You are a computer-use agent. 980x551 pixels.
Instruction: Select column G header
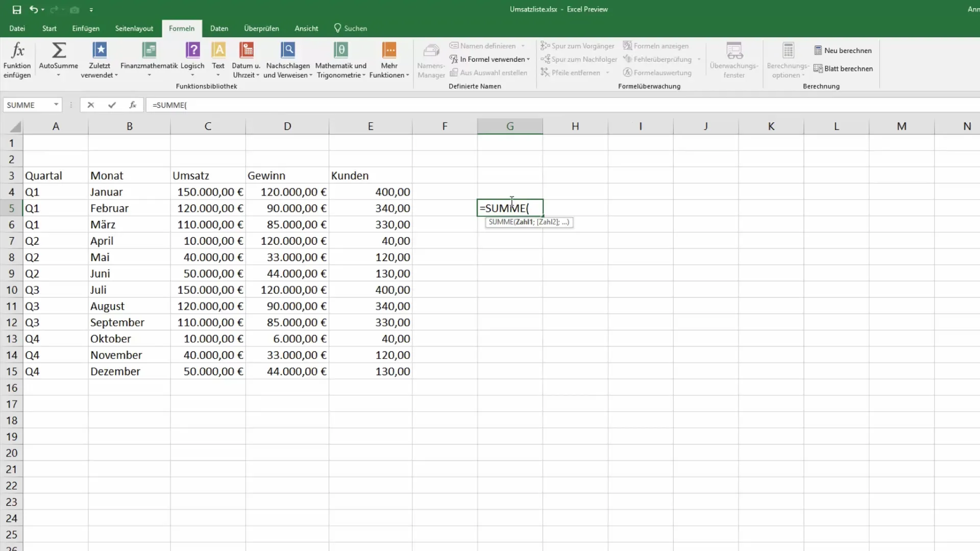[x=510, y=126]
